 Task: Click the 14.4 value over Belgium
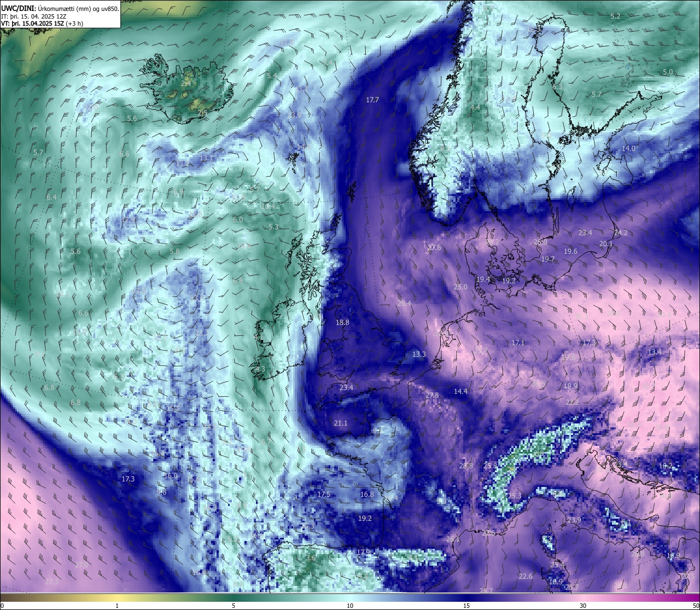[460, 391]
